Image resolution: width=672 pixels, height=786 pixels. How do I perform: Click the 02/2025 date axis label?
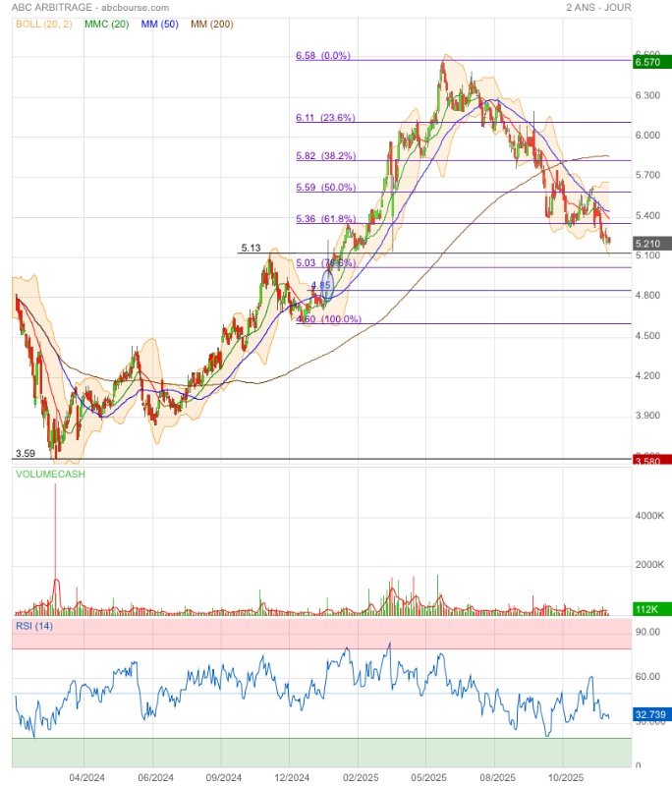[x=361, y=777]
